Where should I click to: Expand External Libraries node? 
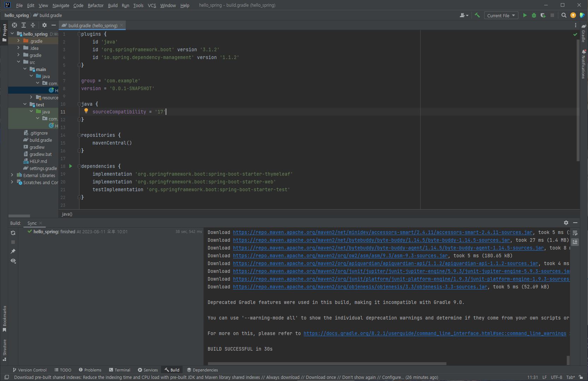coord(12,175)
